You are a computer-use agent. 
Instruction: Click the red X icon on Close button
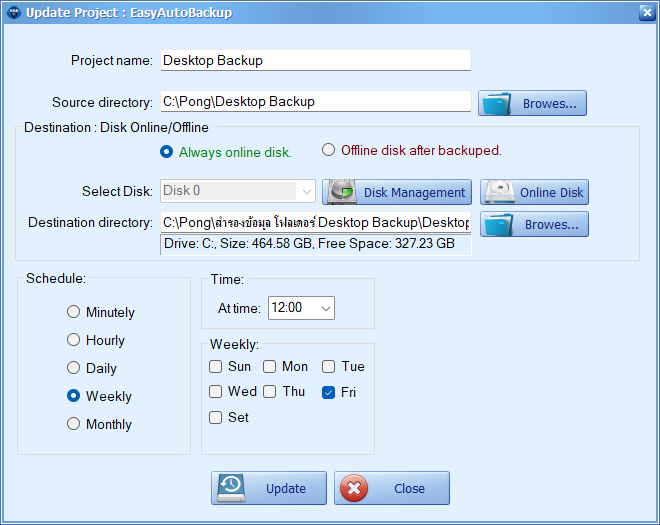(x=354, y=488)
